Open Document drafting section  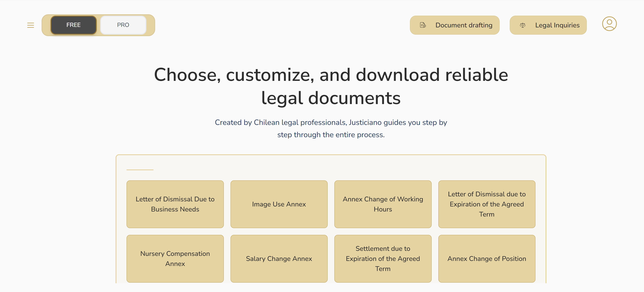pyautogui.click(x=455, y=25)
